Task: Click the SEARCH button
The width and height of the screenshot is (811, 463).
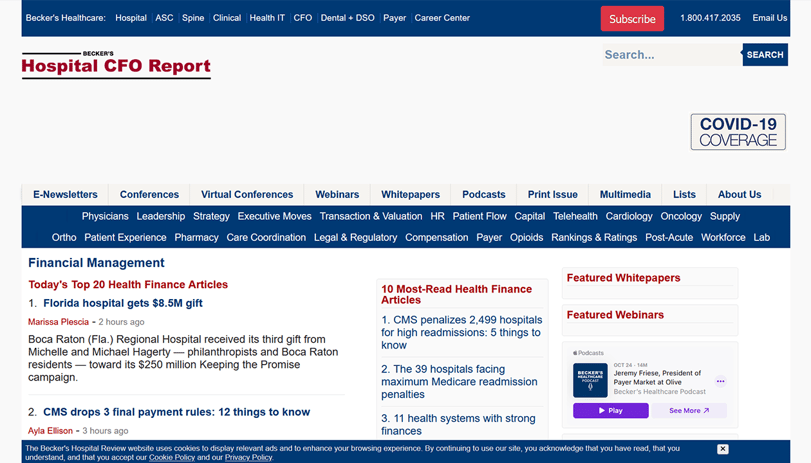Action: tap(765, 55)
